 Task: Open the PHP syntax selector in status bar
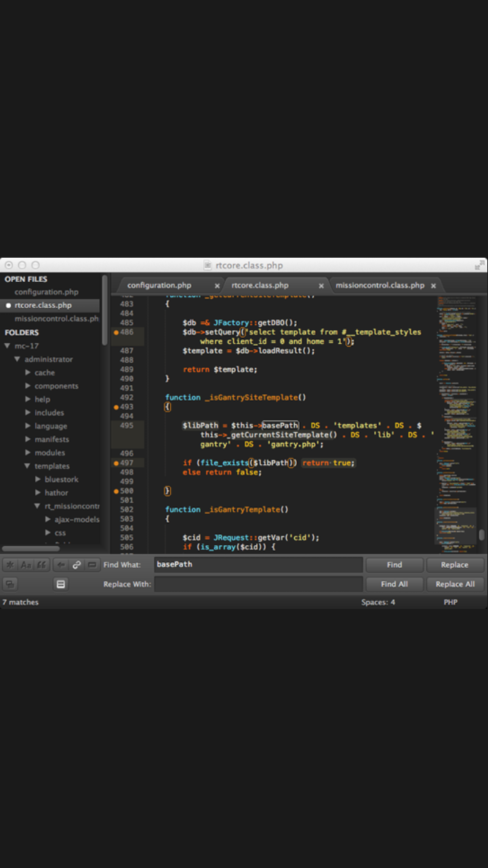pyautogui.click(x=451, y=602)
